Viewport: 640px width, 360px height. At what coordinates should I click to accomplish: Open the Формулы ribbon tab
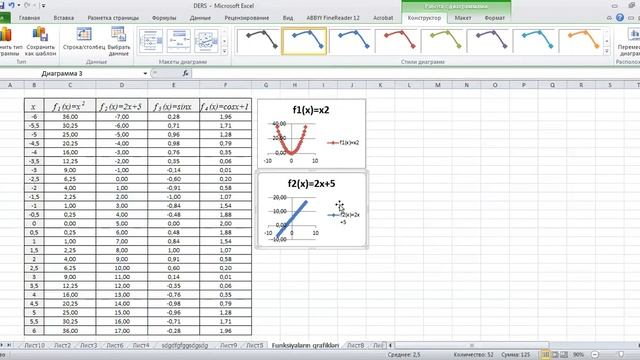pyautogui.click(x=164, y=18)
